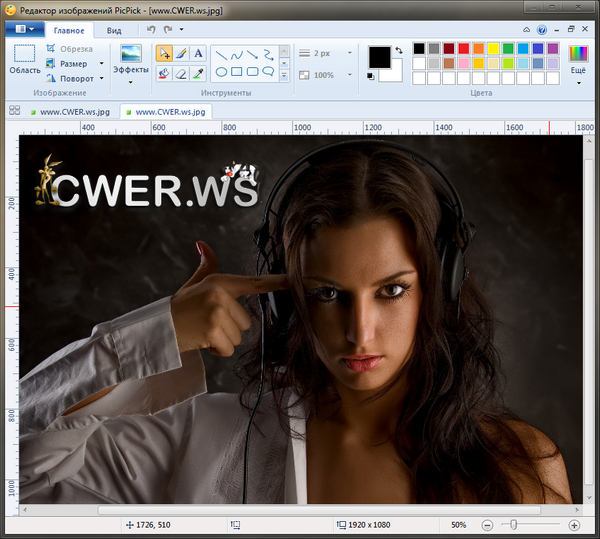Image resolution: width=600 pixels, height=539 pixels.
Task: Expand the Размер dropdown
Action: coord(101,63)
